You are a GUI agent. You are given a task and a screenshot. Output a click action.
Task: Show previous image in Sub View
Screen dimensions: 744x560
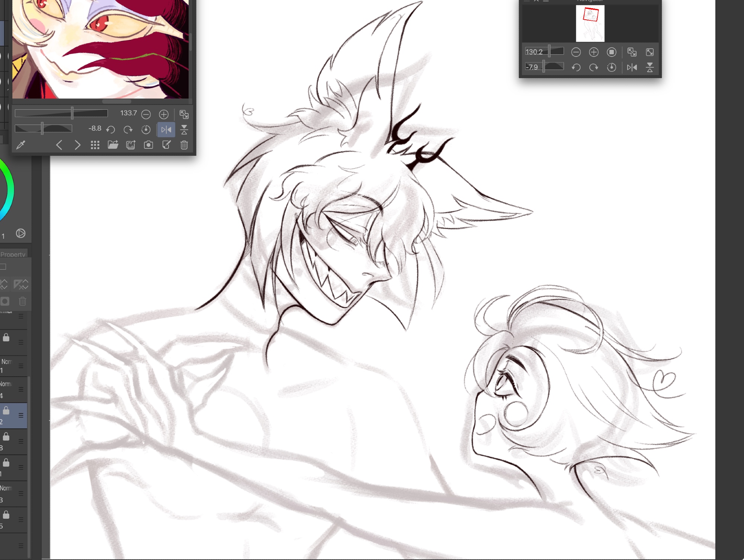59,145
